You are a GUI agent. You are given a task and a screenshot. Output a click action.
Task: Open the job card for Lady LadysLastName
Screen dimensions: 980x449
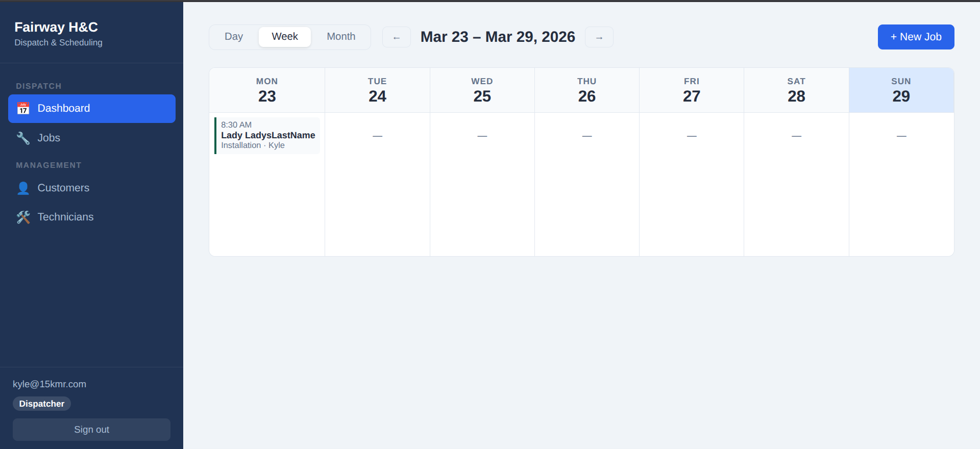[267, 135]
